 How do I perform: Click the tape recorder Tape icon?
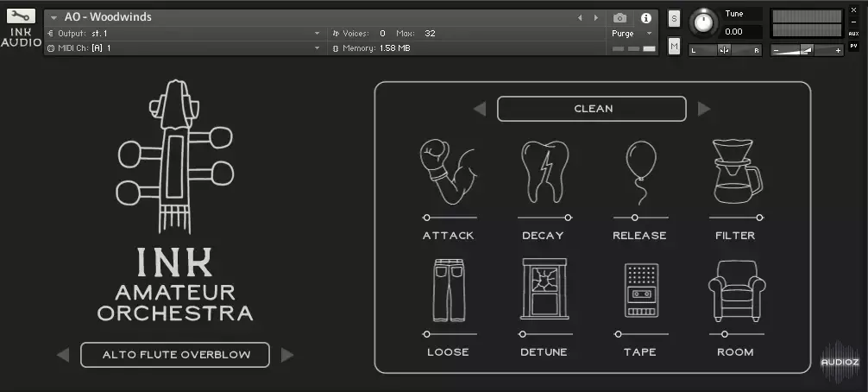[640, 291]
